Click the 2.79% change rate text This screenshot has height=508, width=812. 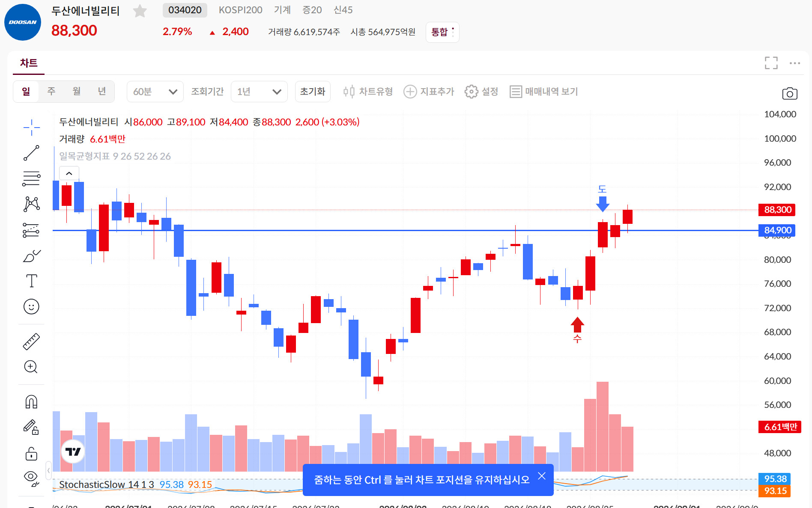point(177,32)
